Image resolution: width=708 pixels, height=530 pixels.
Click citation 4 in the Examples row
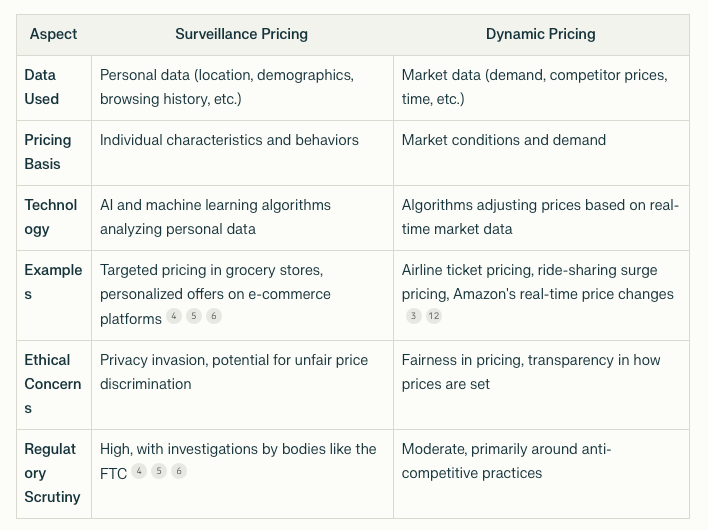tap(174, 317)
